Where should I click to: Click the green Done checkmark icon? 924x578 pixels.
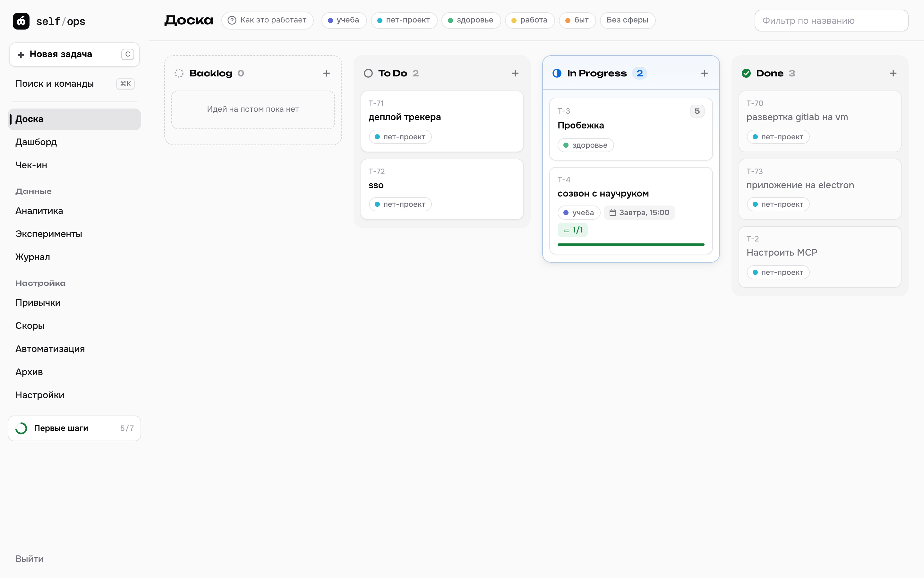[746, 73]
